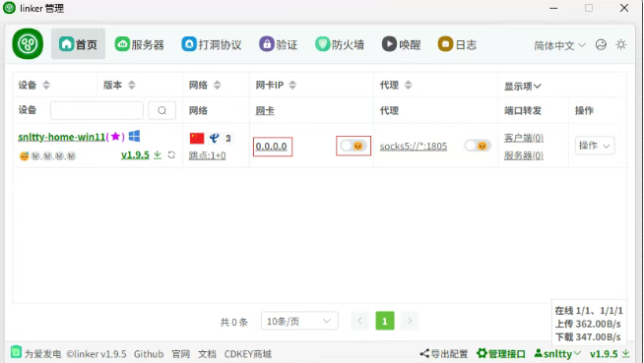This screenshot has width=644, height=363.
Task: Click v1.9.5 update link in footer
Action: tap(610, 353)
